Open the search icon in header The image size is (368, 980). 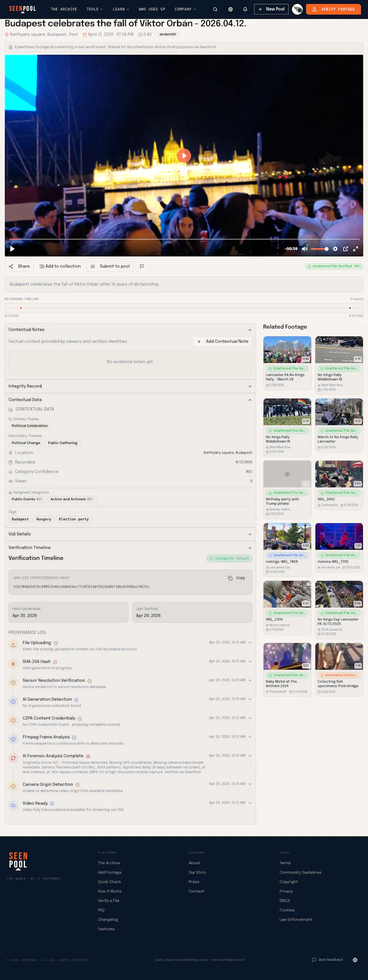click(x=215, y=9)
